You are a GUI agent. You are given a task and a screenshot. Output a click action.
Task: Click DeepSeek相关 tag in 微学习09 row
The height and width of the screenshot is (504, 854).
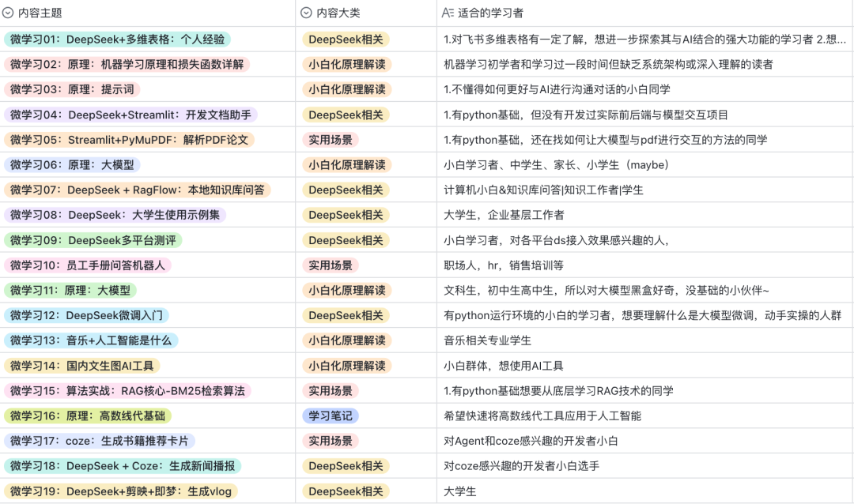tap(346, 240)
